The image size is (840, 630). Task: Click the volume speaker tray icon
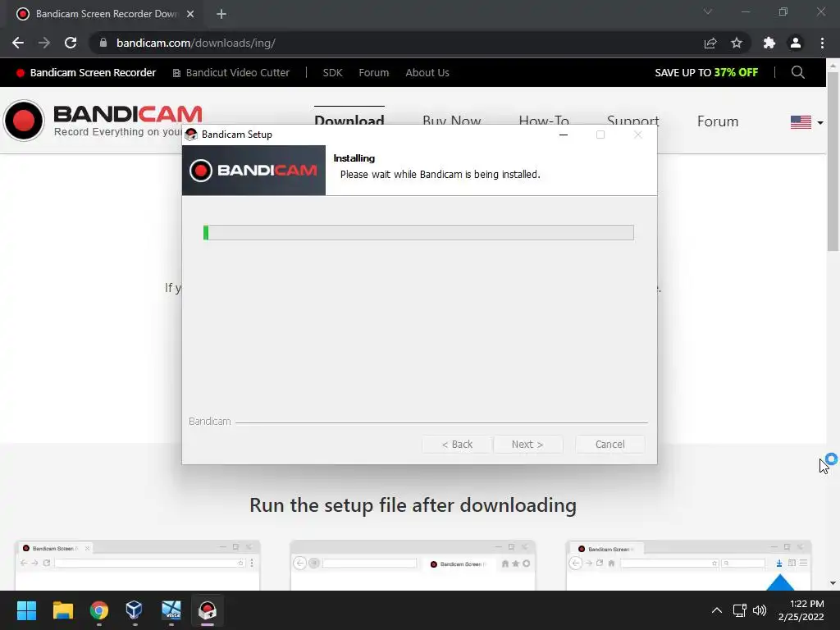point(760,610)
